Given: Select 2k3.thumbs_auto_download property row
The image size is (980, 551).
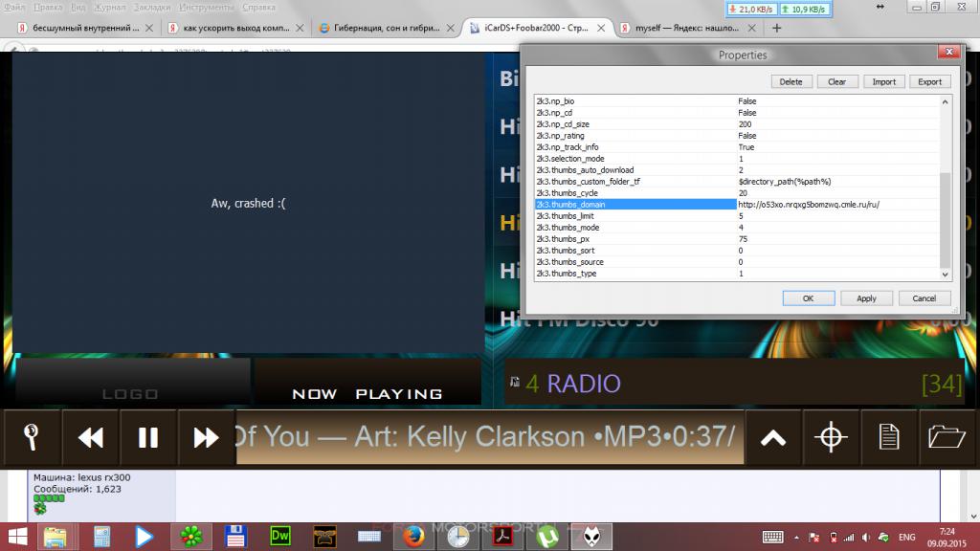Looking at the screenshot, I should pyautogui.click(x=736, y=170).
